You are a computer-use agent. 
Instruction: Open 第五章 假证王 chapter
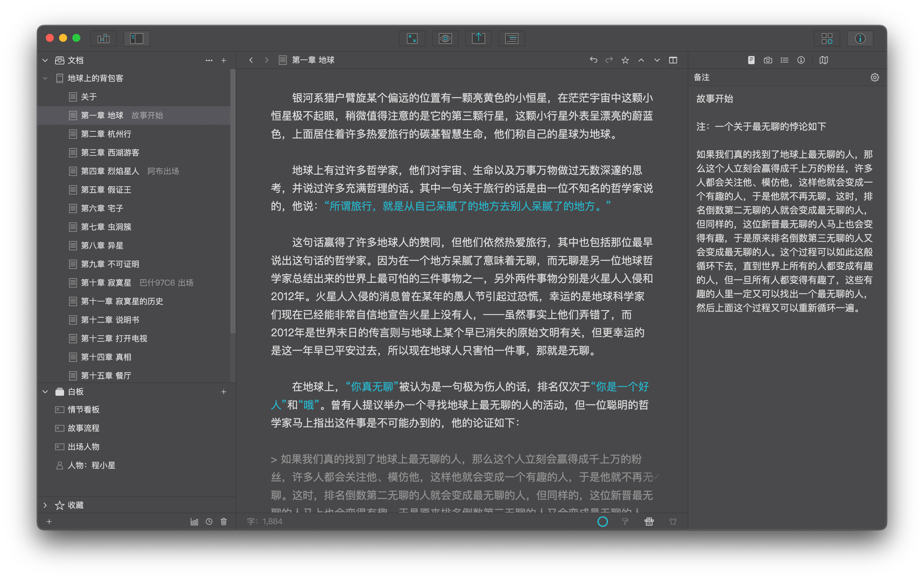tap(134, 190)
